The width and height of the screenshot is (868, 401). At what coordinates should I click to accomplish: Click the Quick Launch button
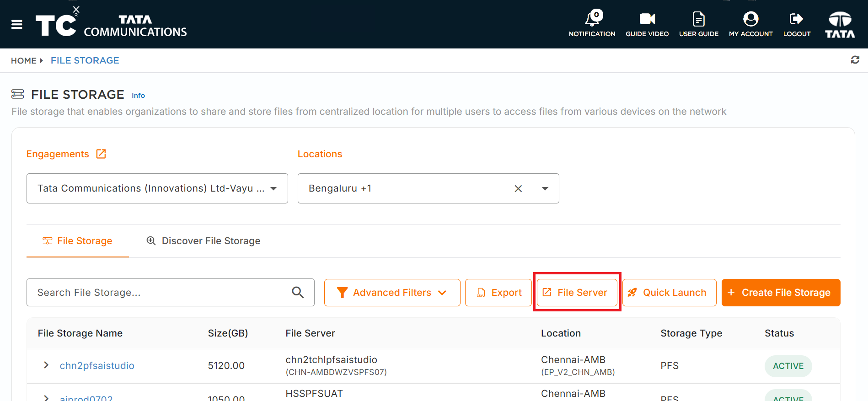(669, 293)
